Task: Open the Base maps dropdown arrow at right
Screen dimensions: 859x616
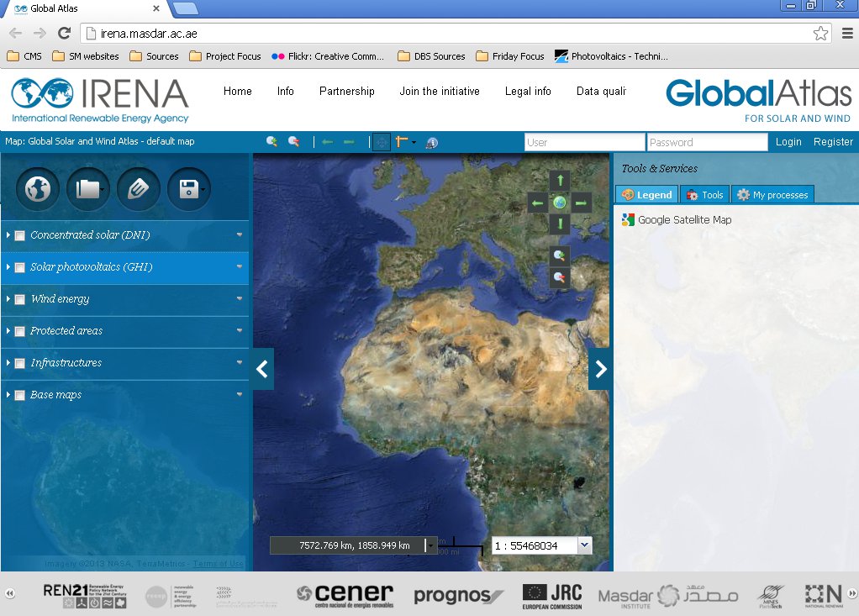Action: [x=240, y=393]
